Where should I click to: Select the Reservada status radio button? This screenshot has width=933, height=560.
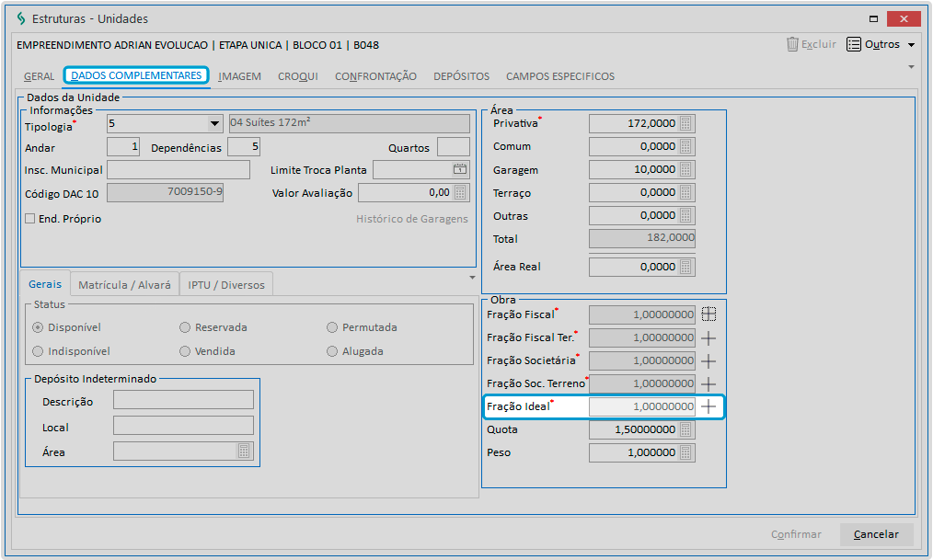coord(185,327)
